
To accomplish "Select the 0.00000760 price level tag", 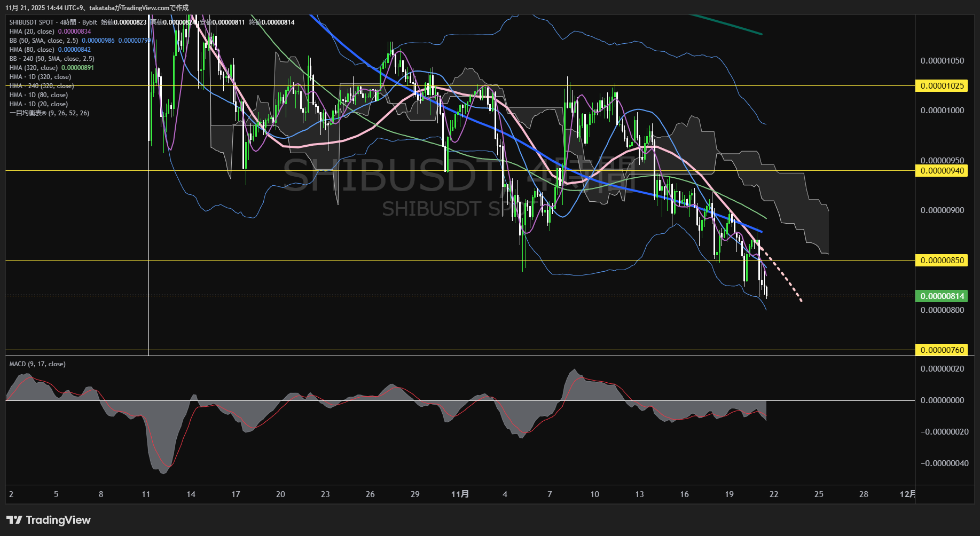I will [942, 350].
